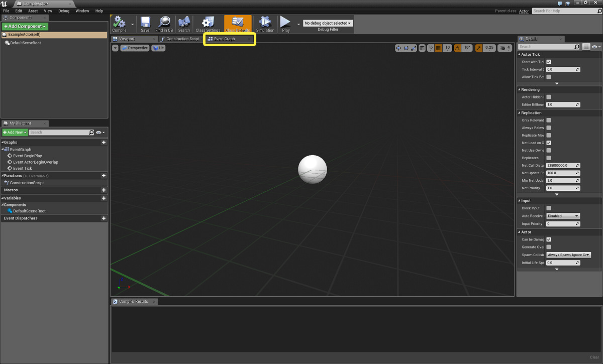Save the Blueprint using the Save icon
This screenshot has width=603, height=364.
[145, 23]
